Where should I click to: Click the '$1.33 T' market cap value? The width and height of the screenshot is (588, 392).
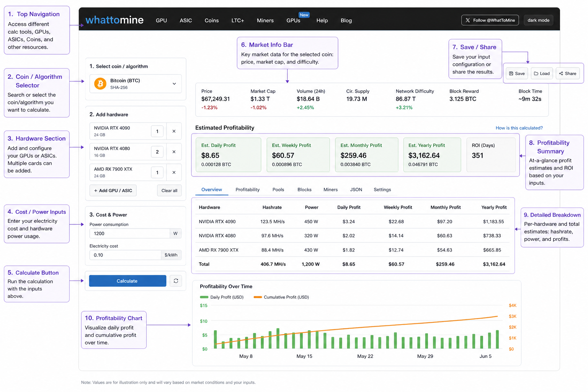pos(260,99)
